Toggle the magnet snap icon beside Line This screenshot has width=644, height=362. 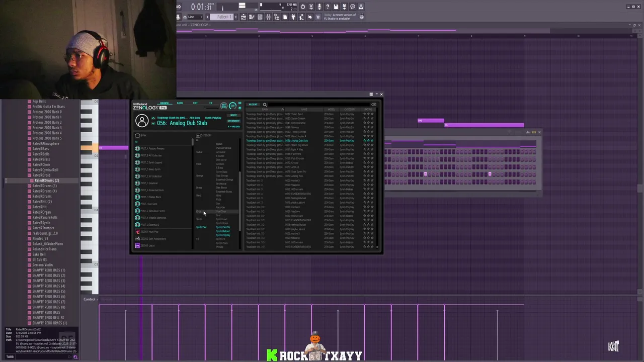coord(185,17)
